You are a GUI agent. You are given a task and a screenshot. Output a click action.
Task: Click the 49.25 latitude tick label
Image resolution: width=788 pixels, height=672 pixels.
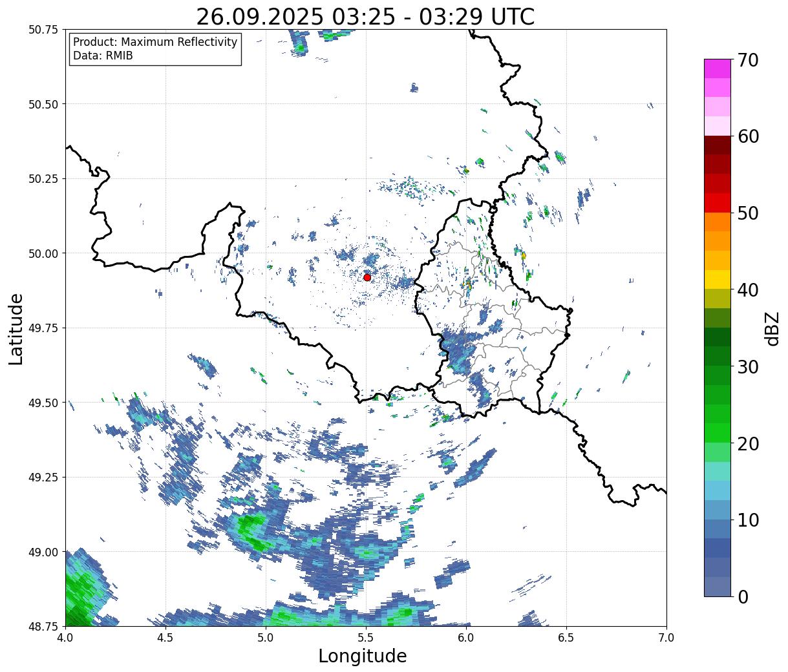click(43, 478)
